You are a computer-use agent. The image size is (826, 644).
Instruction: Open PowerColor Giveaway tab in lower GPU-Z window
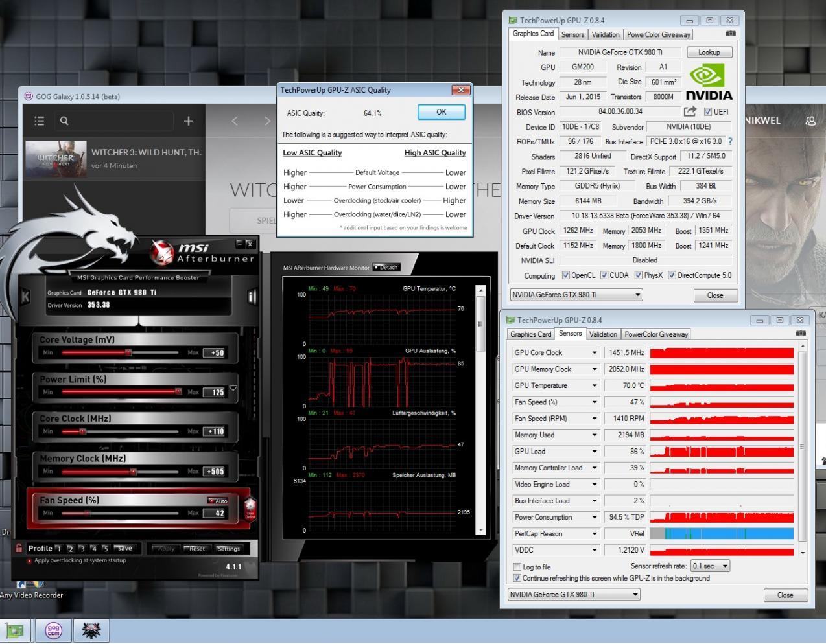pos(656,334)
